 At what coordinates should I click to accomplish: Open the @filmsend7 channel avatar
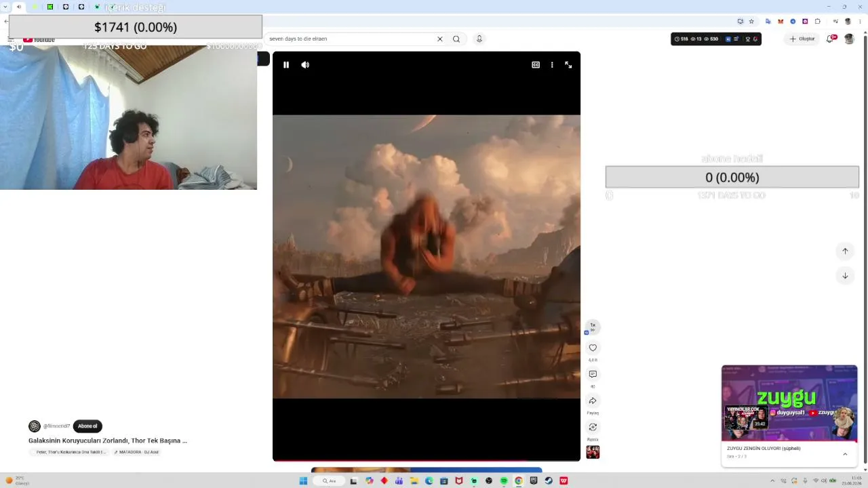[35, 426]
